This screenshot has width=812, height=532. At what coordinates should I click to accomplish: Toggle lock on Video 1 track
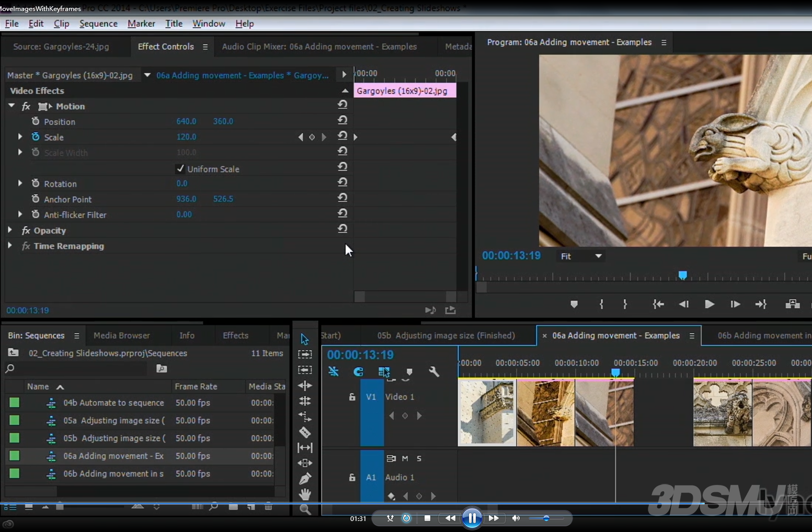point(352,397)
